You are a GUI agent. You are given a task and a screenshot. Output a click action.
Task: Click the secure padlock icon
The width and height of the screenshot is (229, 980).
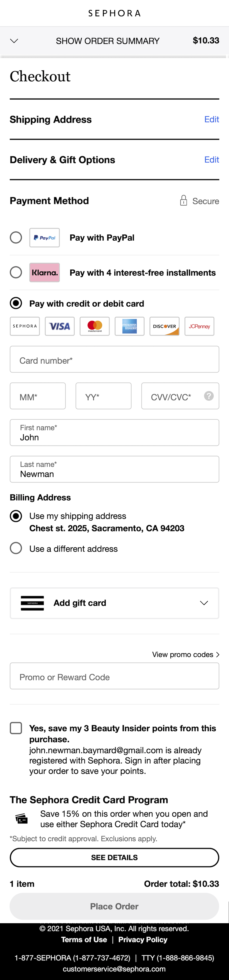(x=184, y=201)
